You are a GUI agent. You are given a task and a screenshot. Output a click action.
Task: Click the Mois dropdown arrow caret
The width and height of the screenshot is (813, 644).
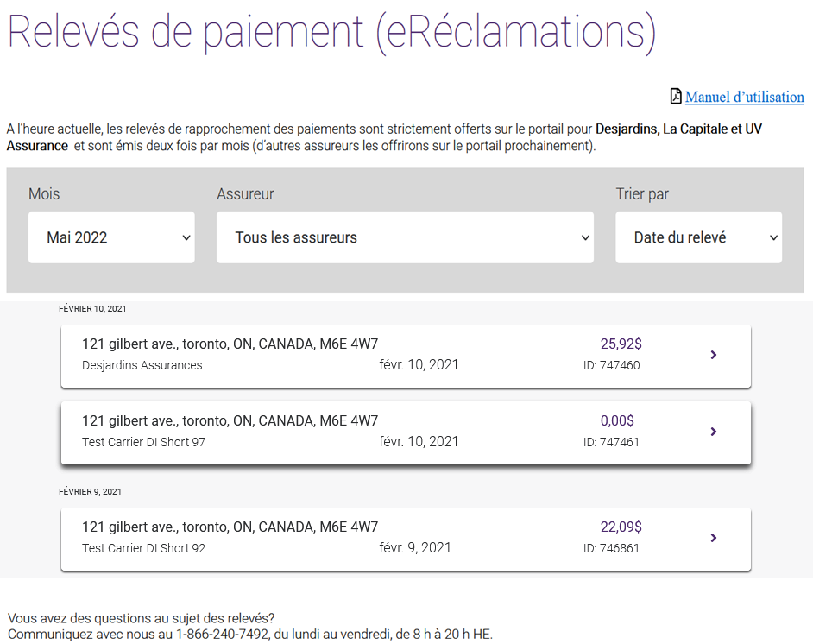[186, 237]
